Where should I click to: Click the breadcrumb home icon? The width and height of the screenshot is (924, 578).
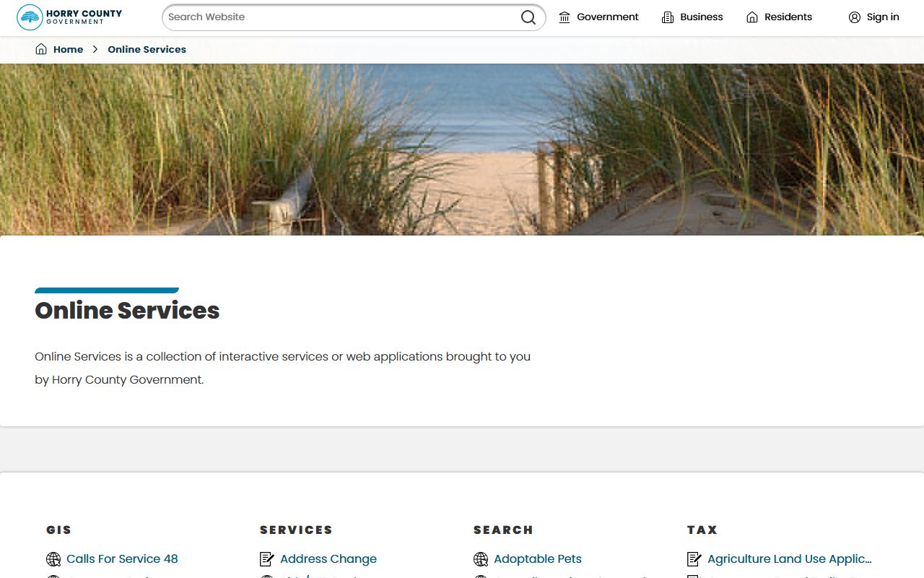[41, 49]
